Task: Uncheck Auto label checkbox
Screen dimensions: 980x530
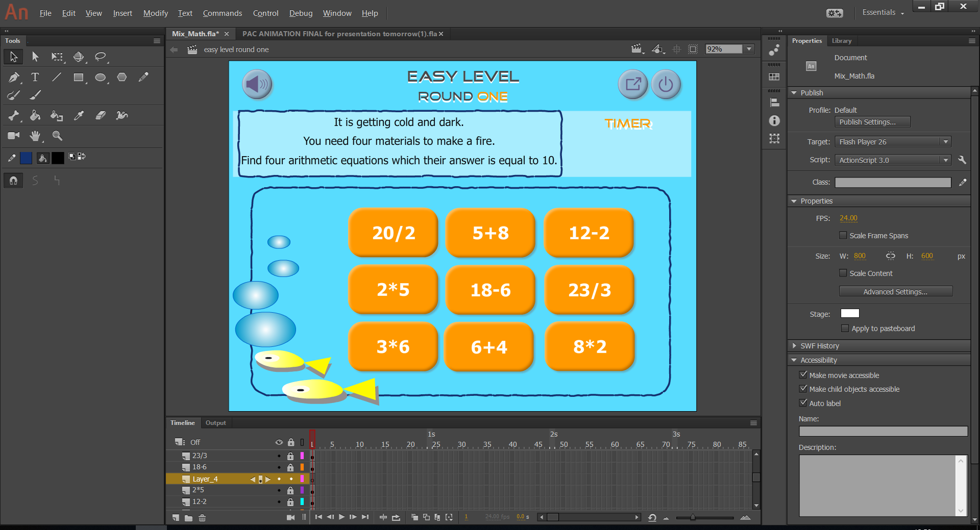Action: (x=803, y=402)
